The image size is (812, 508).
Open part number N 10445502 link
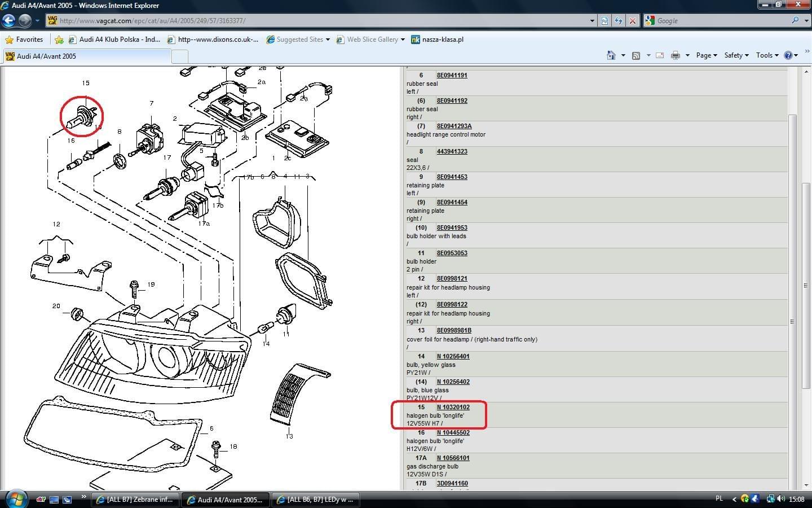click(453, 432)
